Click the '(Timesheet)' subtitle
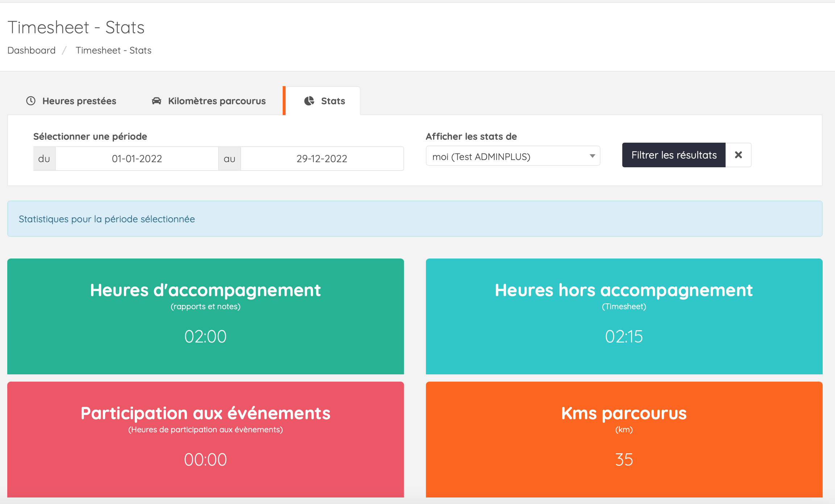835x504 pixels. pyautogui.click(x=624, y=307)
